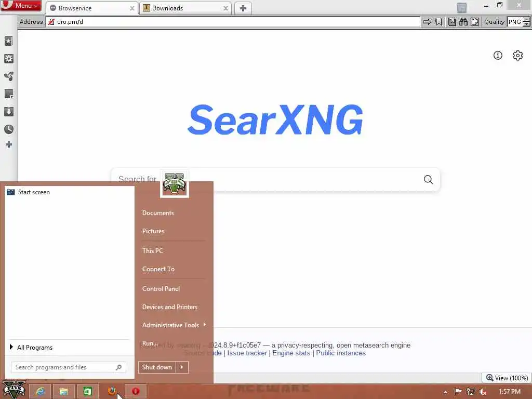This screenshot has width=532, height=399.
Task: Open the green Store app on taskbar
Action: [x=87, y=392]
